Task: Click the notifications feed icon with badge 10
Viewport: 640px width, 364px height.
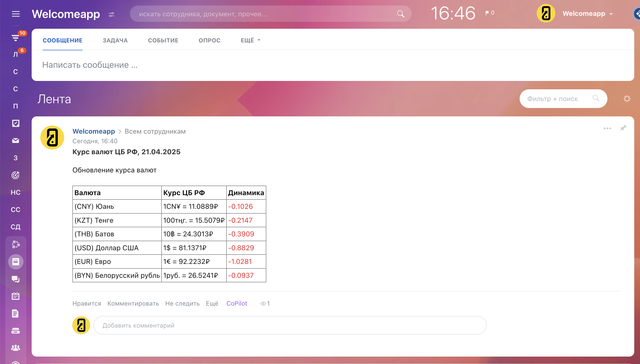Action: [x=16, y=38]
